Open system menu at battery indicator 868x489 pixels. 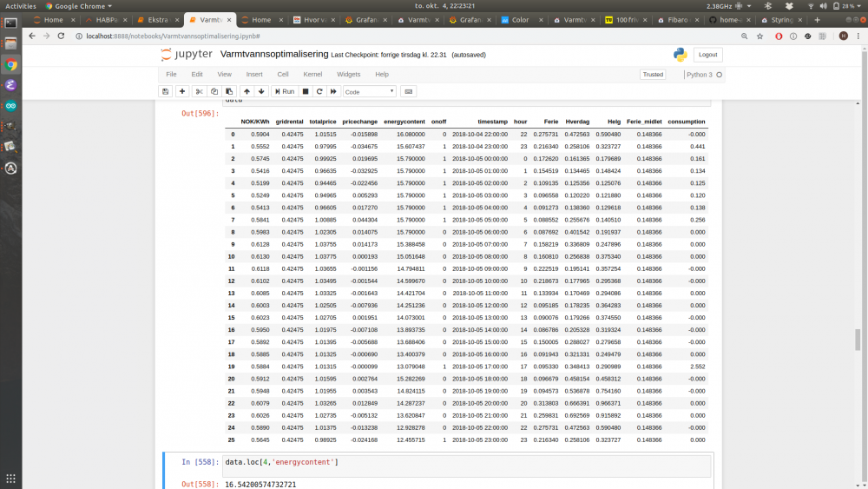(x=847, y=6)
